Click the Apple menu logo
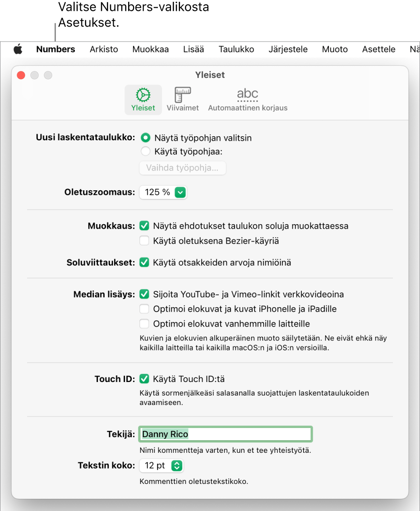Viewport: 420px width, 511px height. (18, 49)
